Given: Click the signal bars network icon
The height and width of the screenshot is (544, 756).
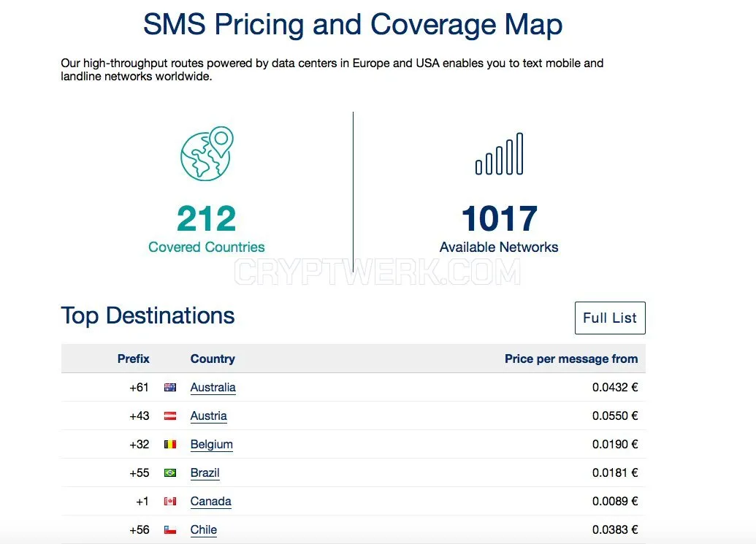Looking at the screenshot, I should coord(499,154).
